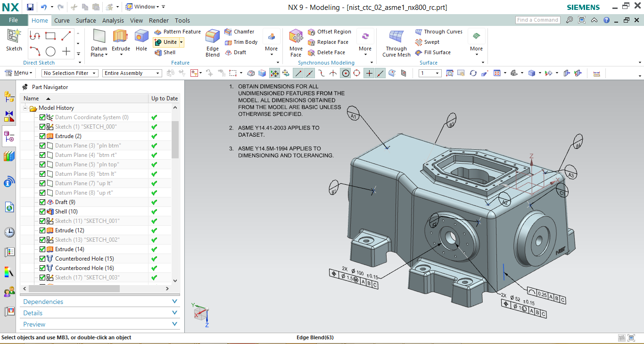Click the Unite command
This screenshot has width=644, height=344.
coord(165,42)
